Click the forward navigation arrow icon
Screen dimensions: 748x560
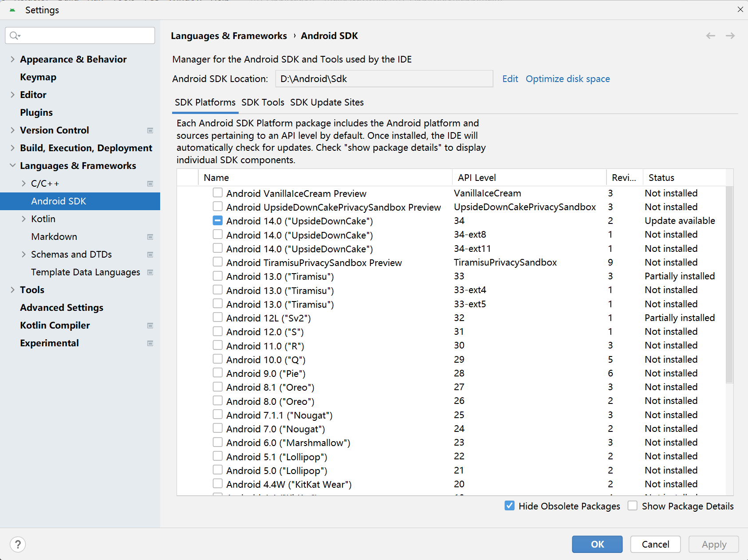[x=730, y=36]
